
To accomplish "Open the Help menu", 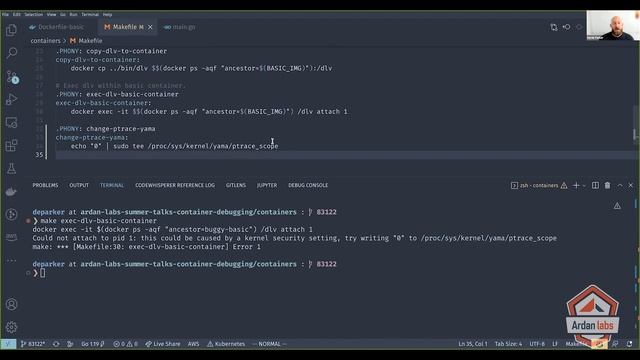I will pos(107,14).
